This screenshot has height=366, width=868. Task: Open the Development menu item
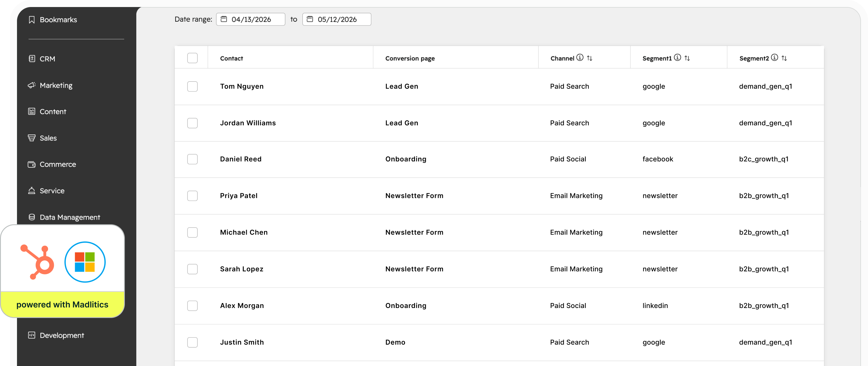62,335
